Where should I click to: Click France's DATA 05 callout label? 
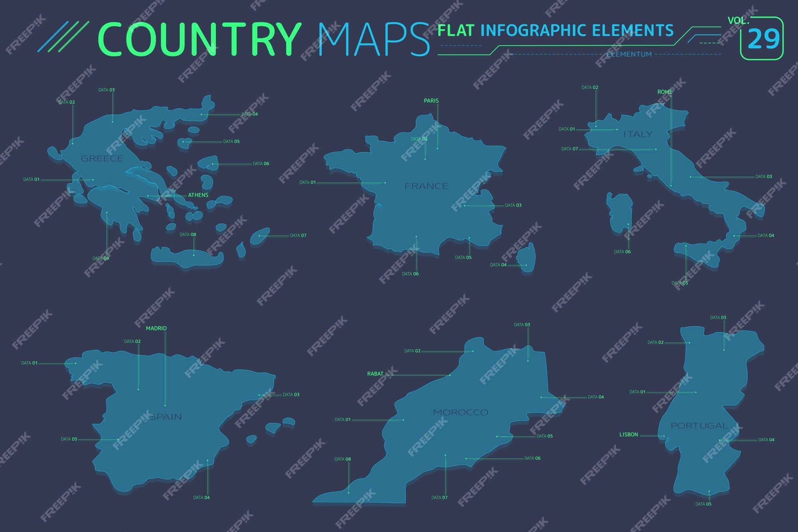[x=463, y=258]
